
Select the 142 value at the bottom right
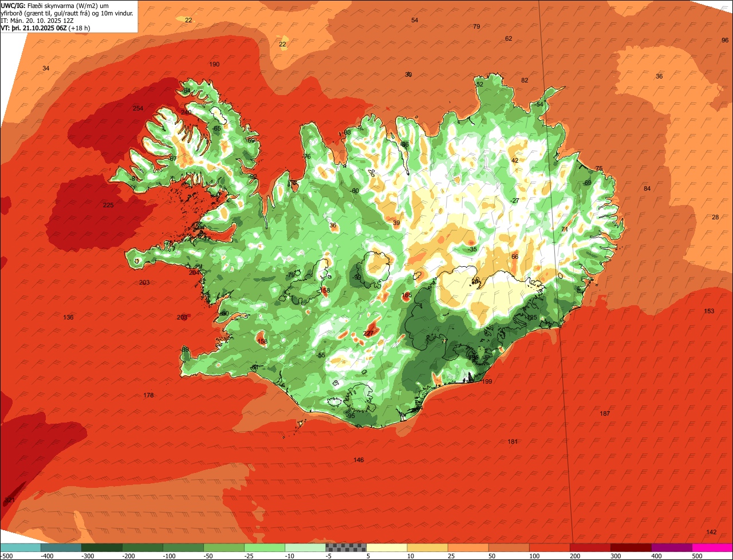tap(711, 532)
